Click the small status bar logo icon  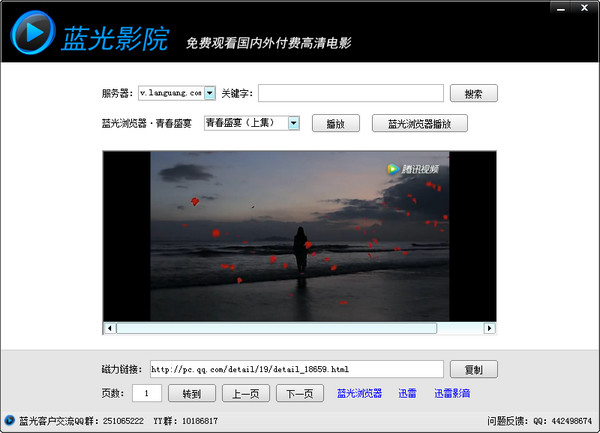(9, 420)
